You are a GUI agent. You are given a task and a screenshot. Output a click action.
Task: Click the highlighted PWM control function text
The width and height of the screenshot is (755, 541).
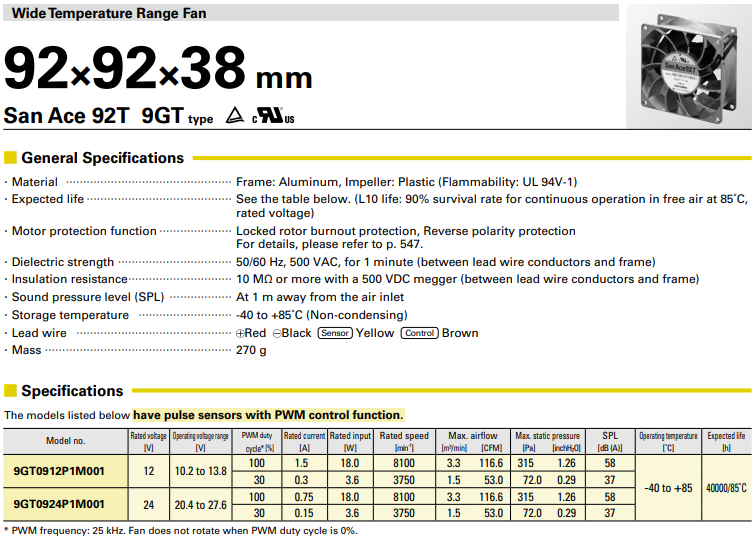click(268, 414)
